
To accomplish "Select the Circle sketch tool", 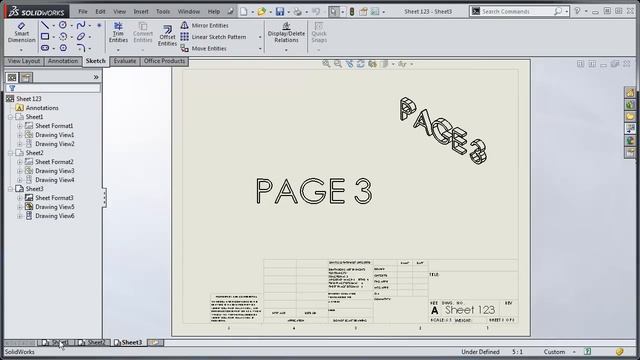I will [63, 25].
